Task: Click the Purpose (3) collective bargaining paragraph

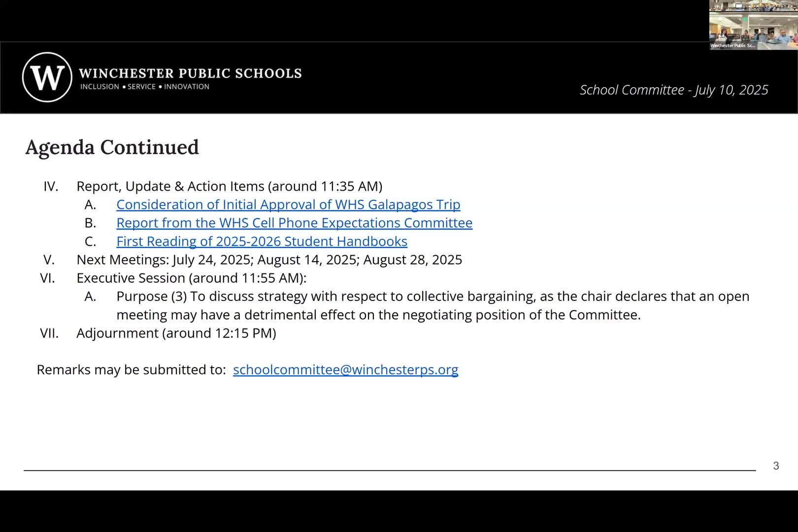Action: pyautogui.click(x=432, y=305)
